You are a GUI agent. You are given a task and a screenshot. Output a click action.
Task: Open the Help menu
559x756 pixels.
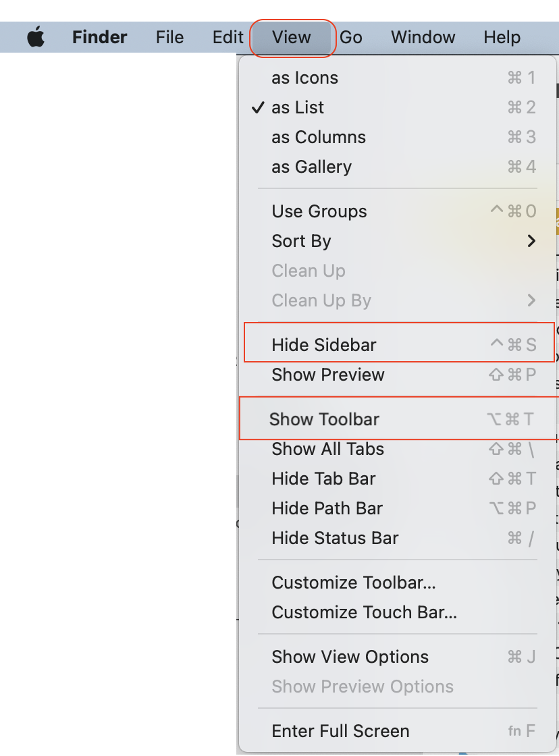pyautogui.click(x=502, y=38)
